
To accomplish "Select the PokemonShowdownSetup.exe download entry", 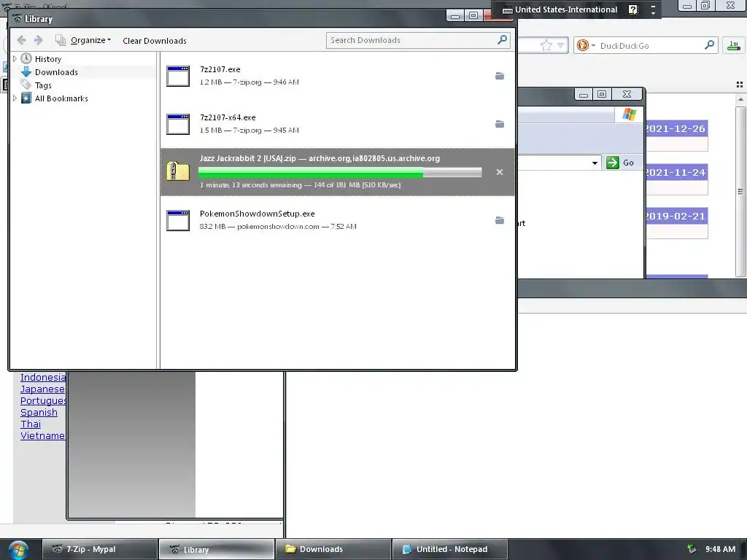I will coord(337,220).
